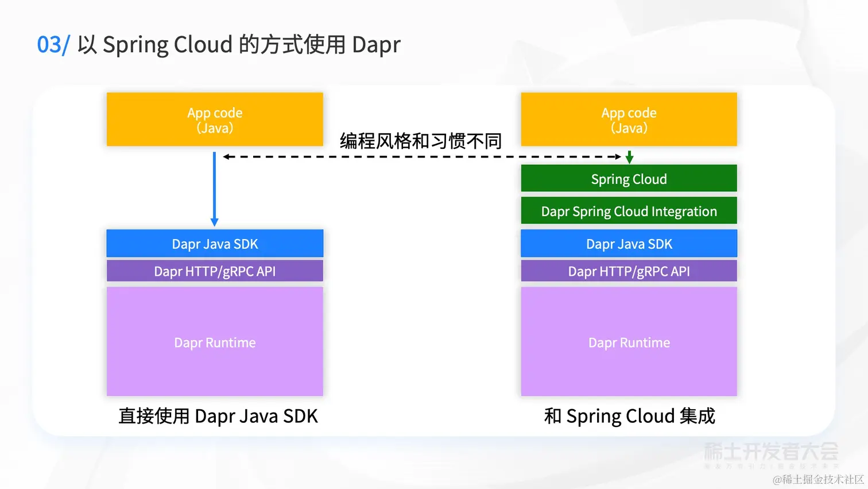Select the right 'App code (Java)' box

click(629, 120)
